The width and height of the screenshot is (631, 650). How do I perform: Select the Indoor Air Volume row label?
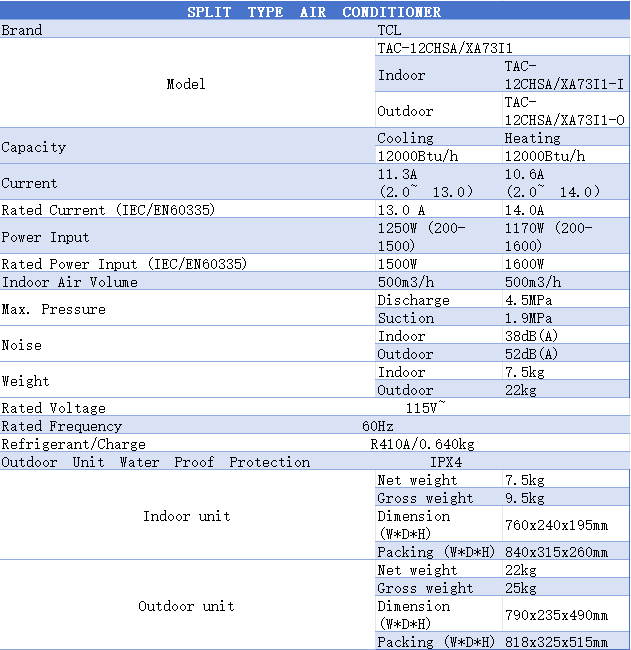[x=69, y=282]
